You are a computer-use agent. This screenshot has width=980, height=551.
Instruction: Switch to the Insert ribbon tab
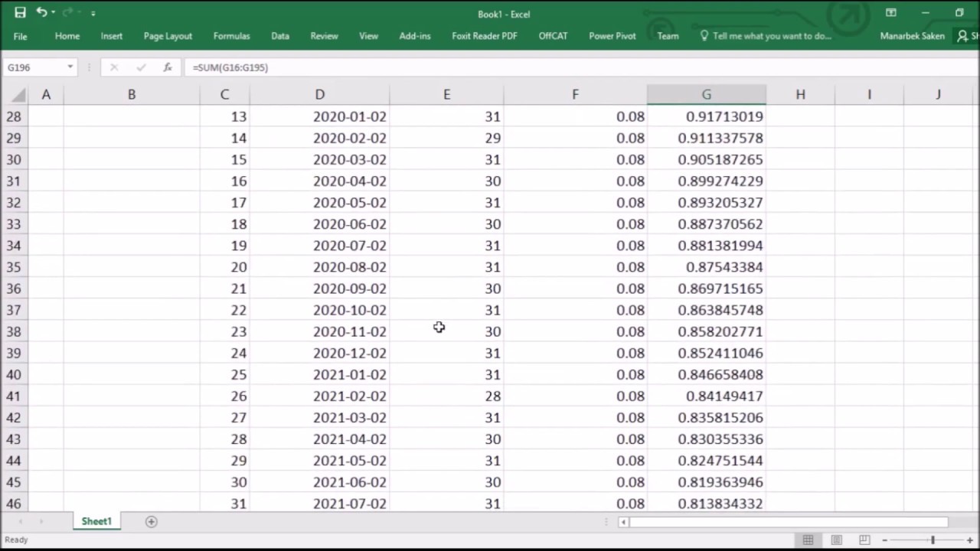click(111, 36)
